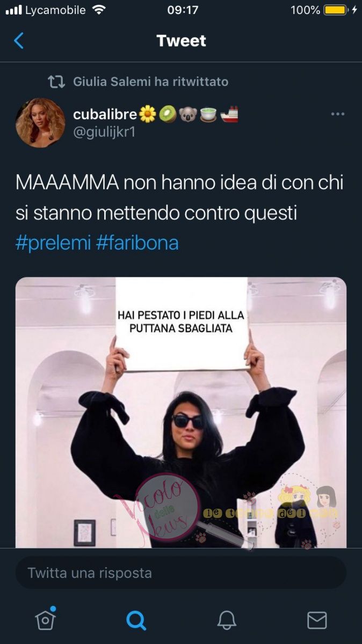Screen dimensions: 362x644
Task: Tap the Wi-Fi icon in status bar
Action: point(99,10)
